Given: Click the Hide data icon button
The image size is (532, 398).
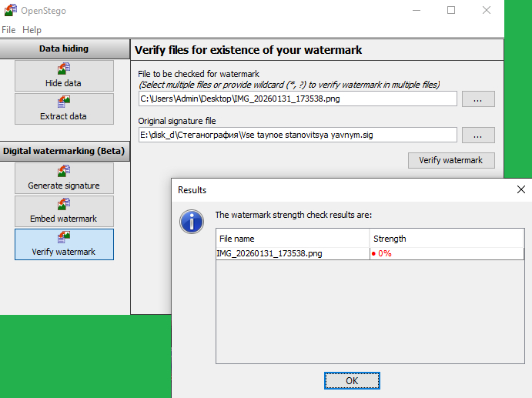Looking at the screenshot, I should coord(64,75).
